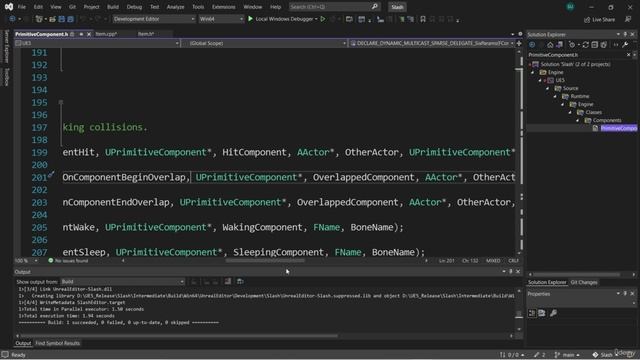
Task: Clear All icon in Output toolbar
Action: (x=228, y=281)
